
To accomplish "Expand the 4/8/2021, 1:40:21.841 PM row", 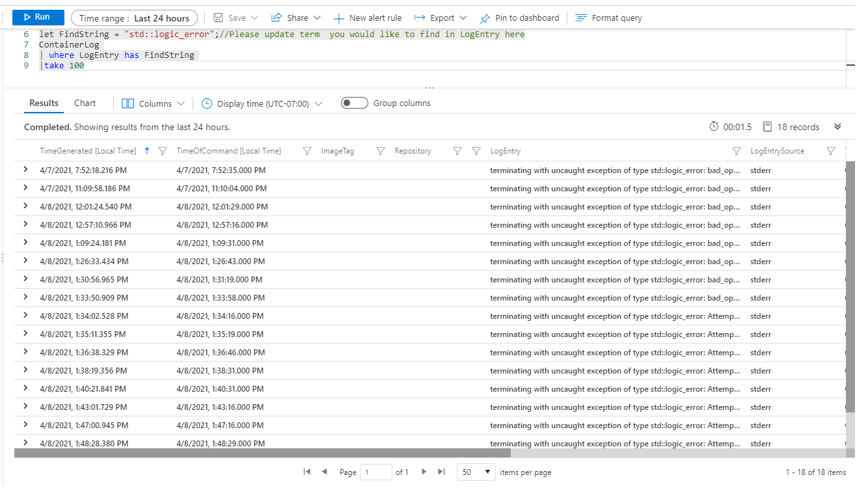I will tap(26, 388).
